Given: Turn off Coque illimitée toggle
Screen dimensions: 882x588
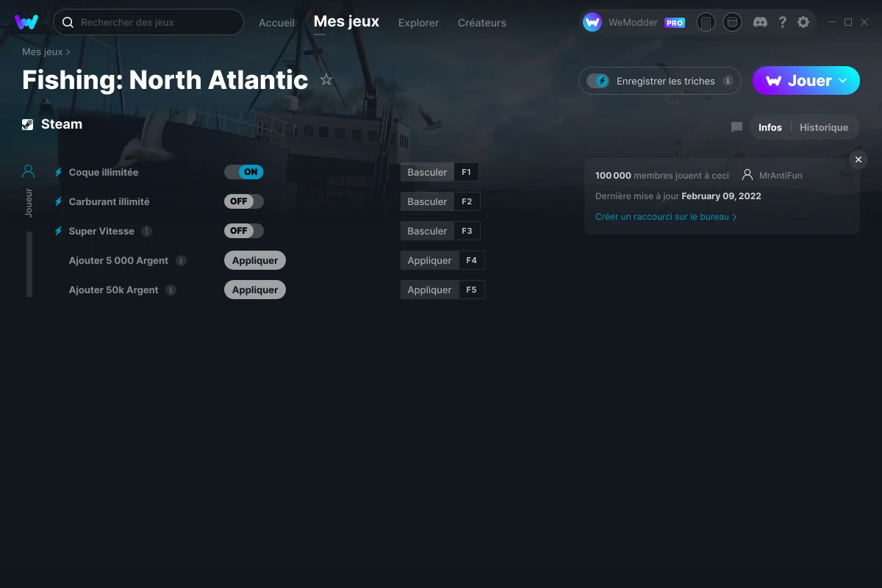Looking at the screenshot, I should click(x=244, y=172).
